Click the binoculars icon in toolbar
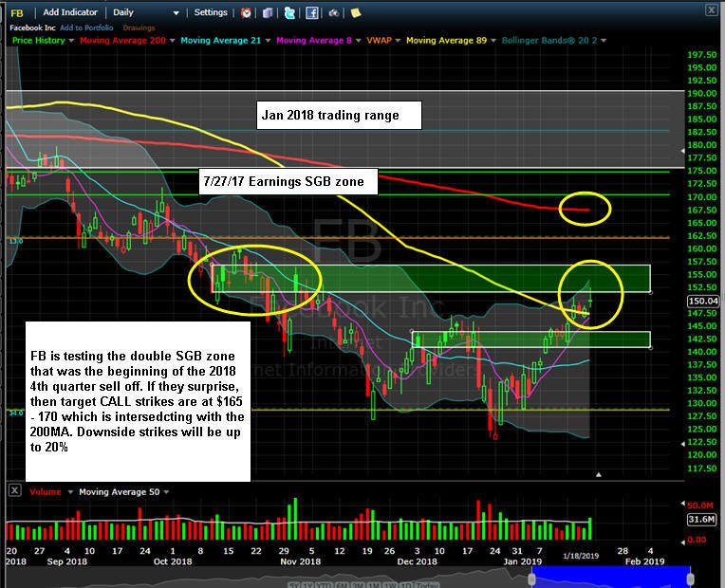 (334, 13)
